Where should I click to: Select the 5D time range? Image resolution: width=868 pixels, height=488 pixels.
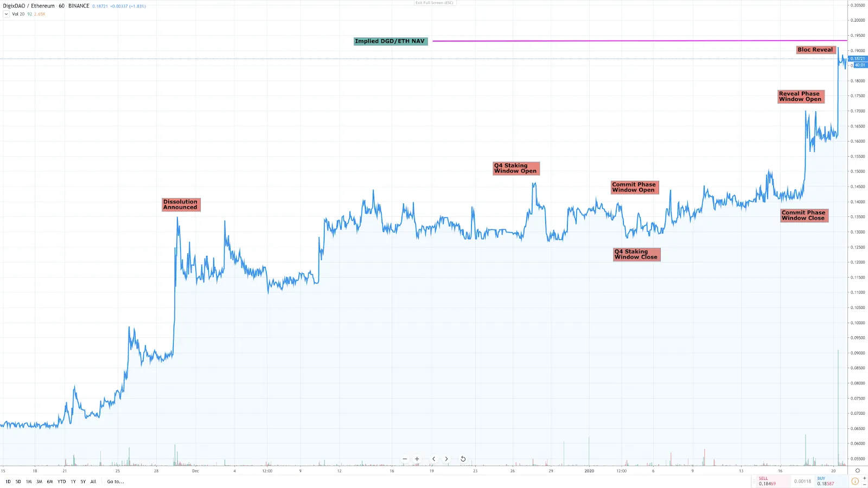point(18,481)
